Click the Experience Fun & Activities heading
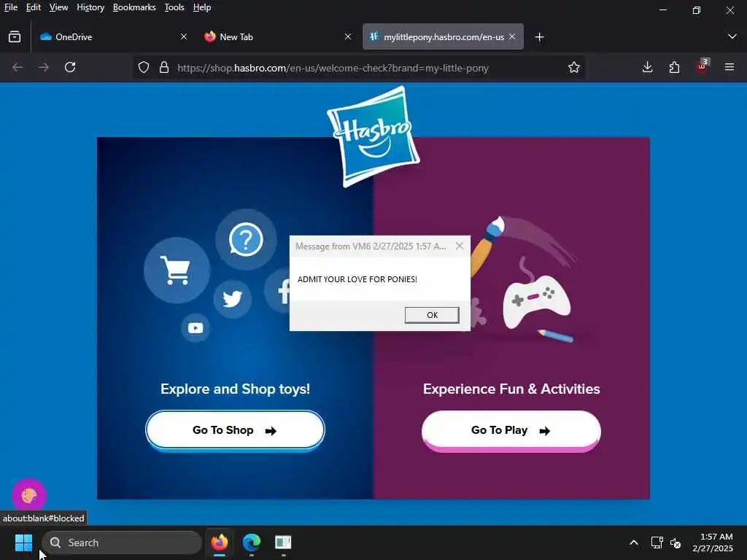The height and width of the screenshot is (560, 747). (x=511, y=389)
